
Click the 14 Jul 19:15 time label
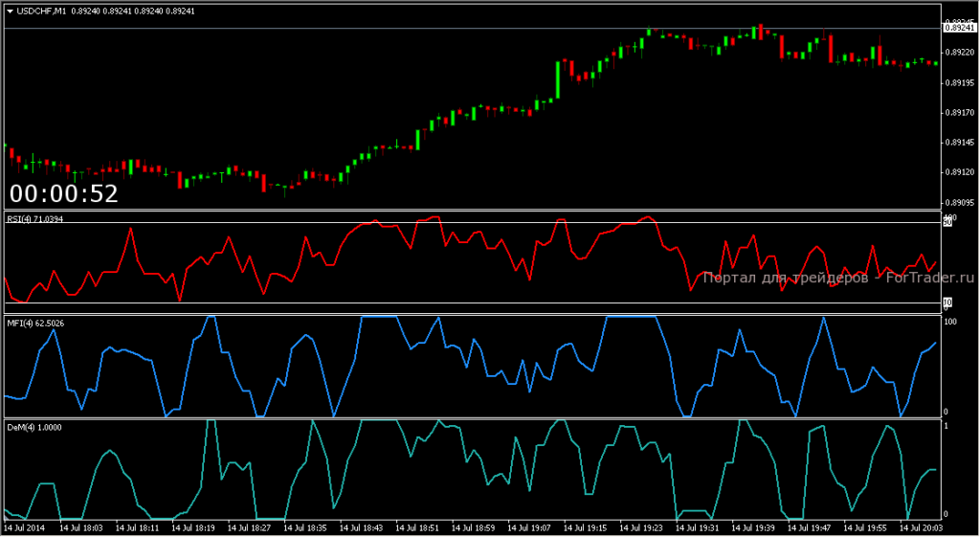(586, 528)
